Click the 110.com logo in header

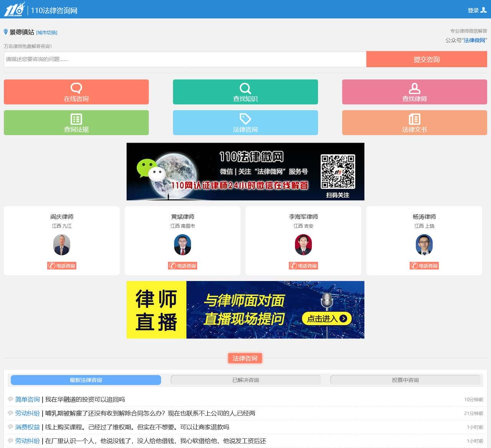pos(14,9)
